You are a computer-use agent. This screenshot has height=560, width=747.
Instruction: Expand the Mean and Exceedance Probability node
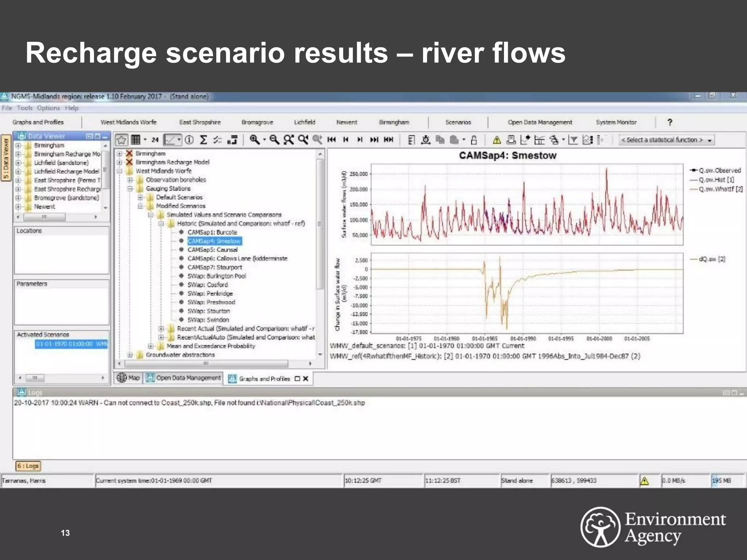pos(150,346)
